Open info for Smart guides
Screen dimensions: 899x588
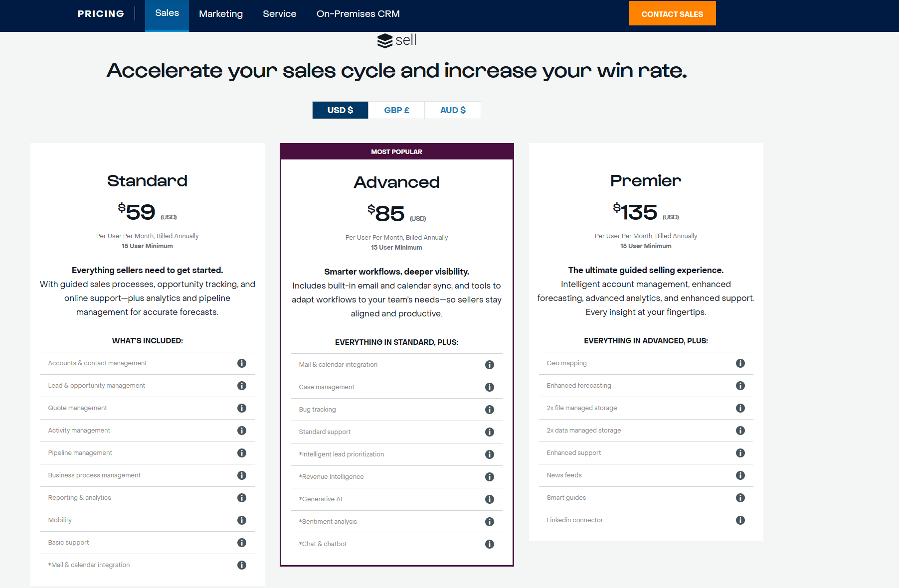pos(740,498)
